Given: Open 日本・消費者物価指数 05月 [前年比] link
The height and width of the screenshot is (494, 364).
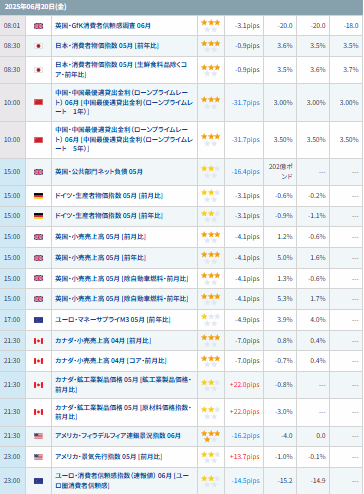Looking at the screenshot, I should click(x=107, y=46).
